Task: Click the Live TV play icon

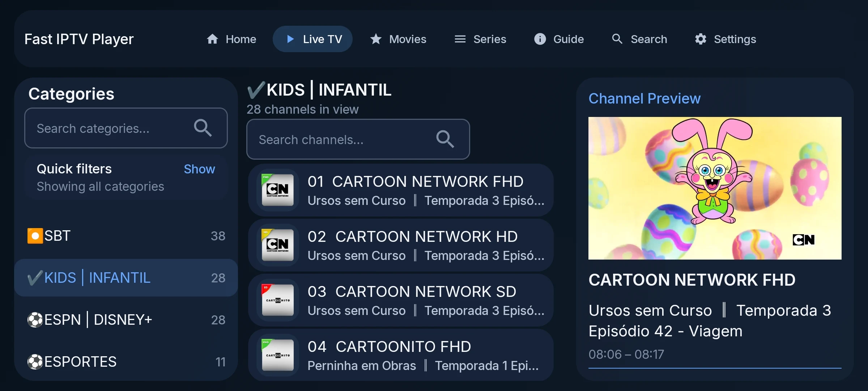Action: click(290, 39)
